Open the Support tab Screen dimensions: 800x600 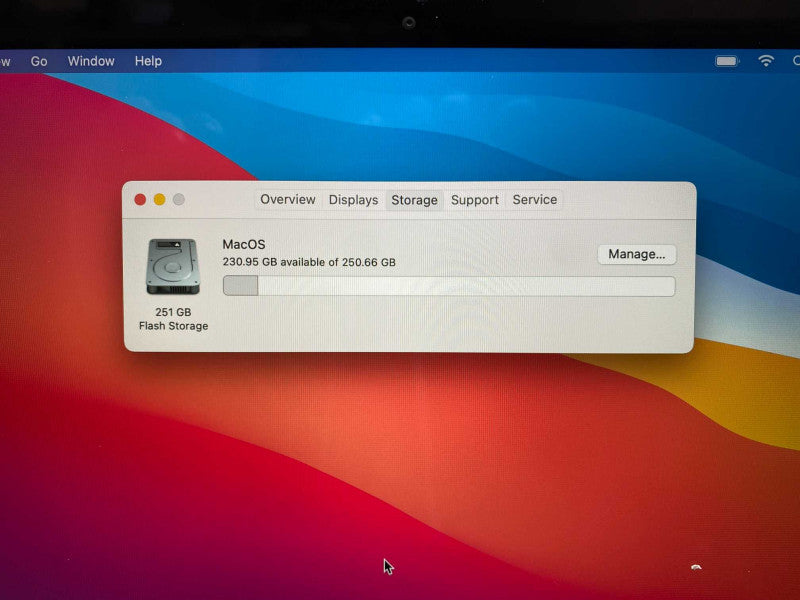[x=474, y=200]
